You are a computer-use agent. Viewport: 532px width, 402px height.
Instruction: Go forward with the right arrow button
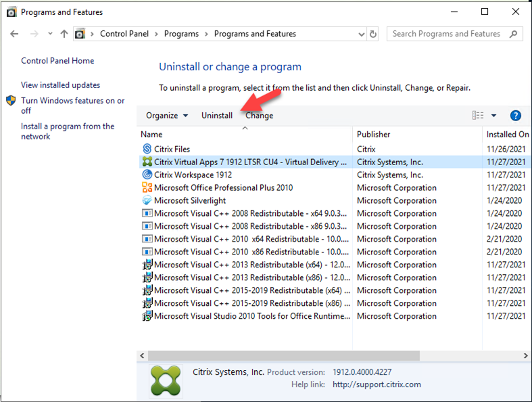pyautogui.click(x=34, y=34)
